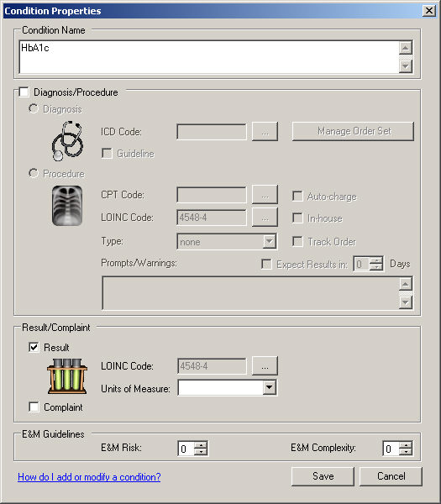
Task: Click the chest X-ray Procedure icon
Action: (67, 206)
